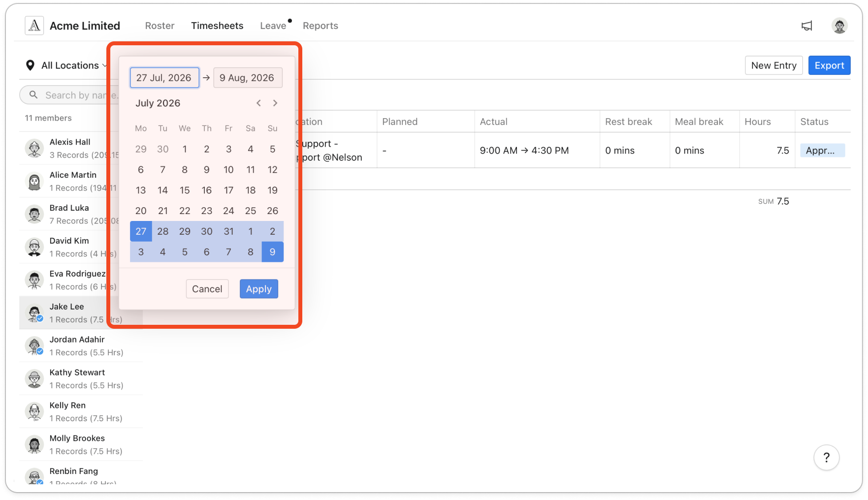Open the Leave tab

point(273,26)
